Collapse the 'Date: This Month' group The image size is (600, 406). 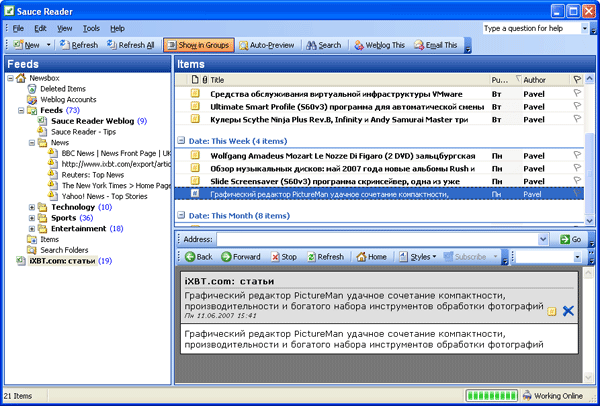coord(181,215)
